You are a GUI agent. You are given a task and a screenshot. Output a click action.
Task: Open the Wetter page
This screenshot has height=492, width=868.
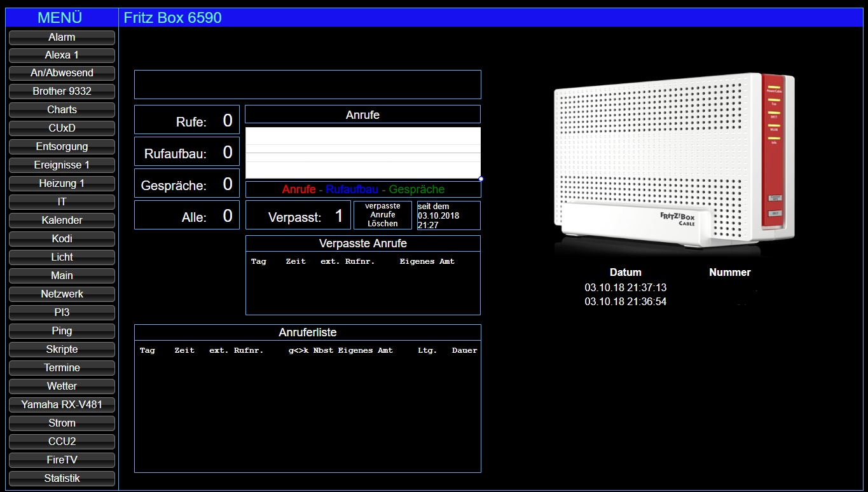(x=62, y=386)
